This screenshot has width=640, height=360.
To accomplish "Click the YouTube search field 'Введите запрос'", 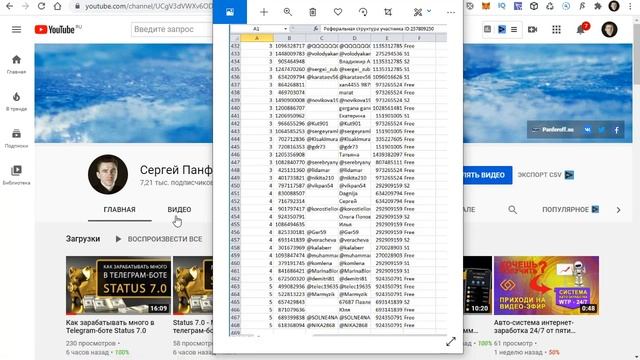I will [172, 29].
